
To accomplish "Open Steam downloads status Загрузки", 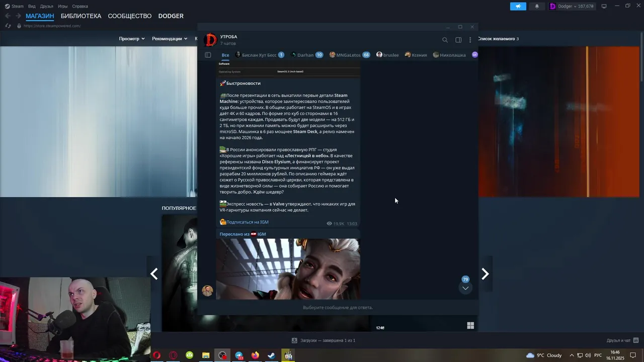I will click(x=324, y=340).
